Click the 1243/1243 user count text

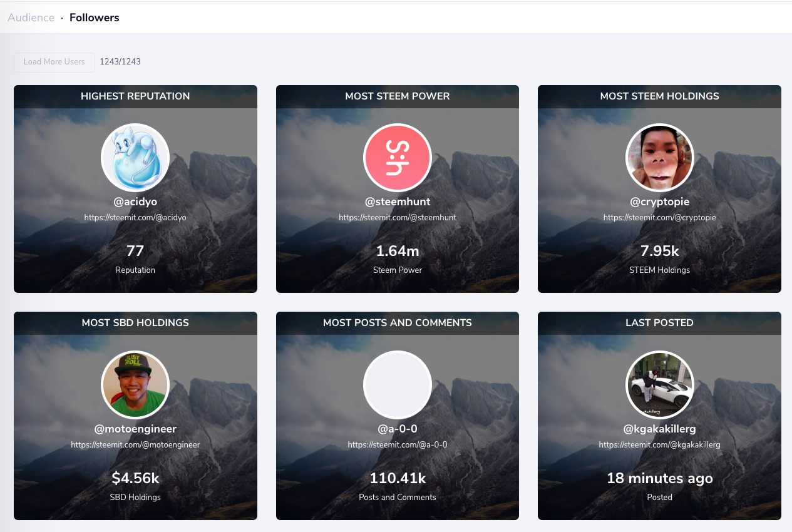point(120,62)
